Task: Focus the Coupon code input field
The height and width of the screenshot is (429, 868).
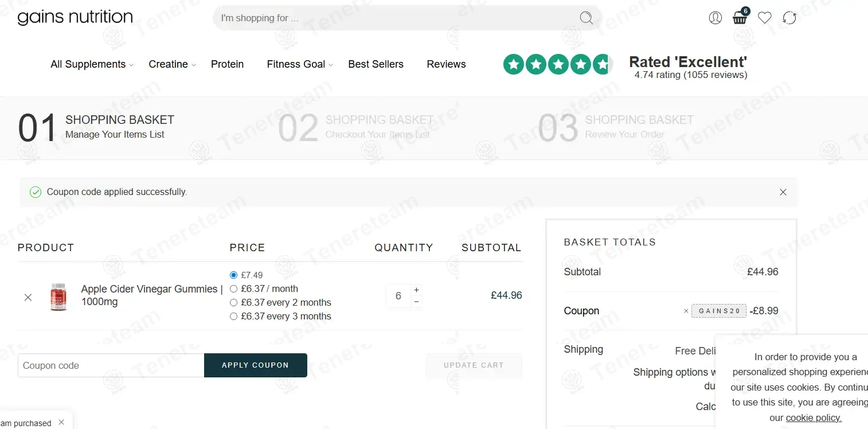Action: click(111, 365)
